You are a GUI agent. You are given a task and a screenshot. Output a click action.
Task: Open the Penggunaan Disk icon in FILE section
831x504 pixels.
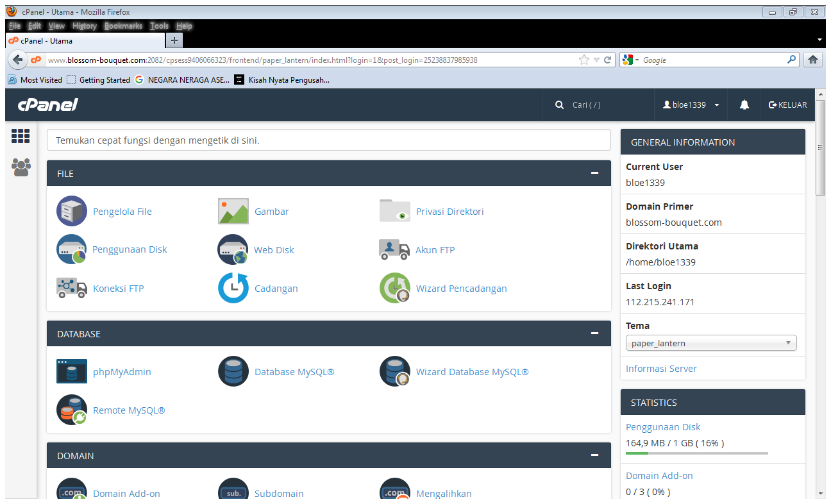pyautogui.click(x=72, y=249)
